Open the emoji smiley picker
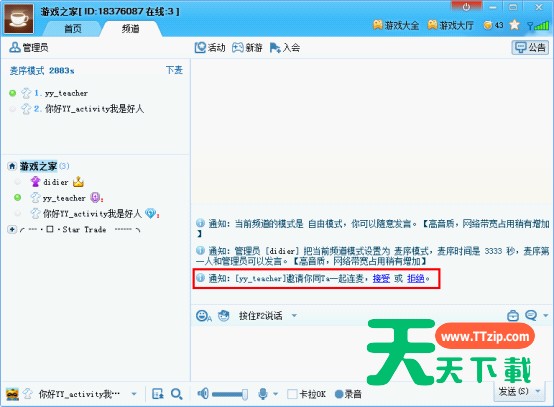The width and height of the screenshot is (554, 407). 203,315
